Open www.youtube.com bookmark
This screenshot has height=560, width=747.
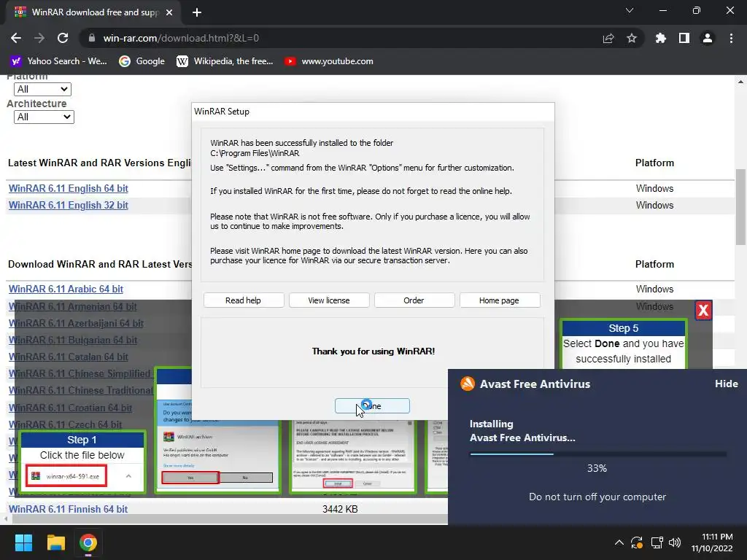[329, 61]
